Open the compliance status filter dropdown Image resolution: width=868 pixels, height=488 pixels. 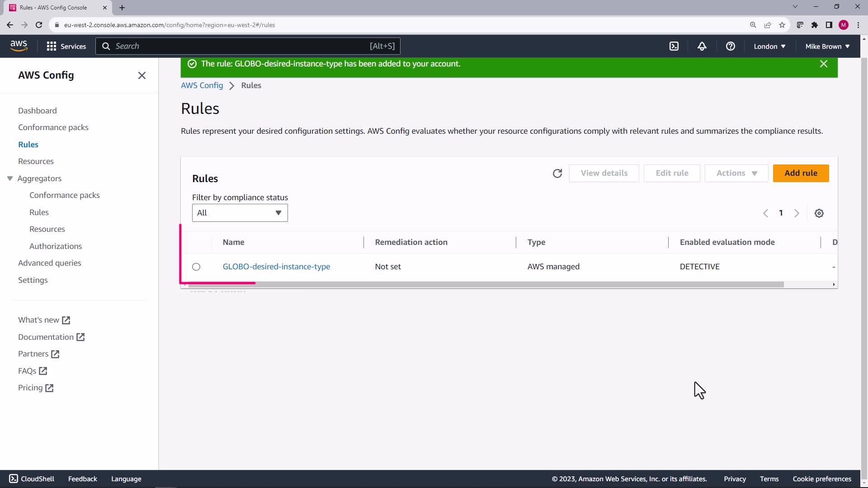(x=240, y=213)
